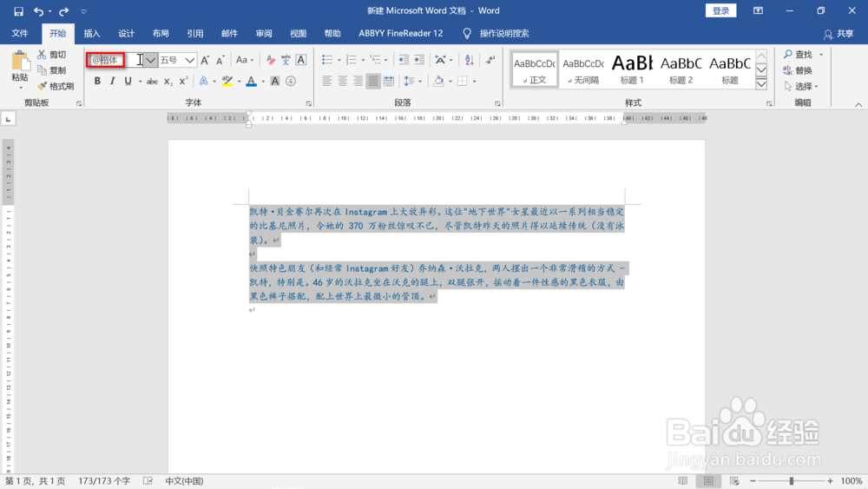This screenshot has width=868, height=489.
Task: Open the Font dialog launcher
Action: click(x=308, y=103)
